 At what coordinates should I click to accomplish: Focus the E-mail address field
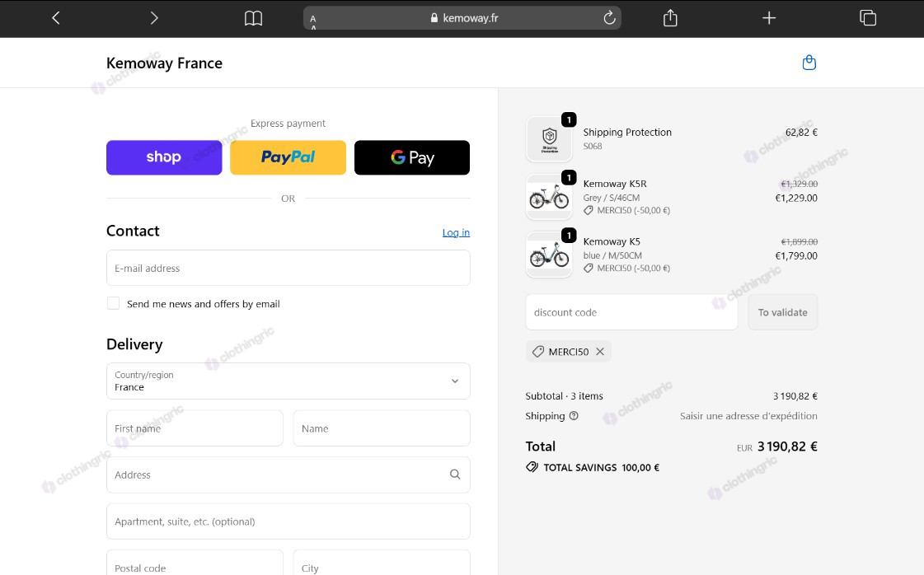tap(288, 268)
